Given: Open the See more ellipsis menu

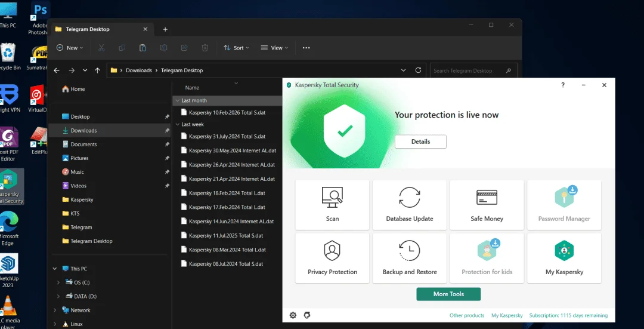Looking at the screenshot, I should point(306,48).
